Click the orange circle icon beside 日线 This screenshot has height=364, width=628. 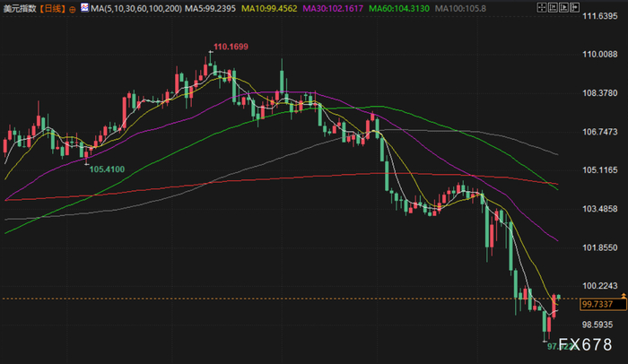72,9
